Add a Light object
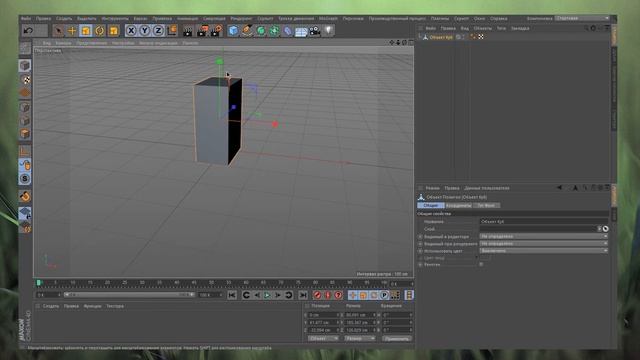640x360 pixels. (x=329, y=31)
